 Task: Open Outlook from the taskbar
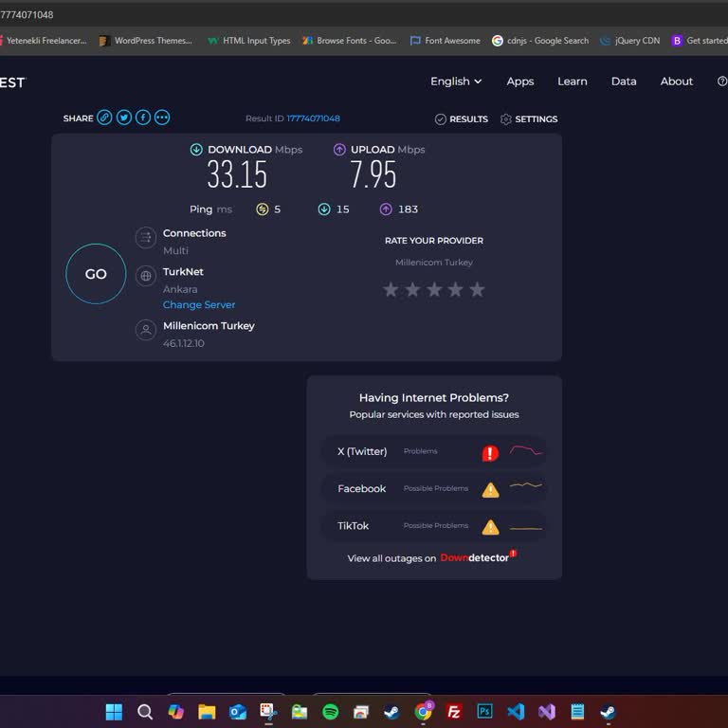click(x=238, y=712)
